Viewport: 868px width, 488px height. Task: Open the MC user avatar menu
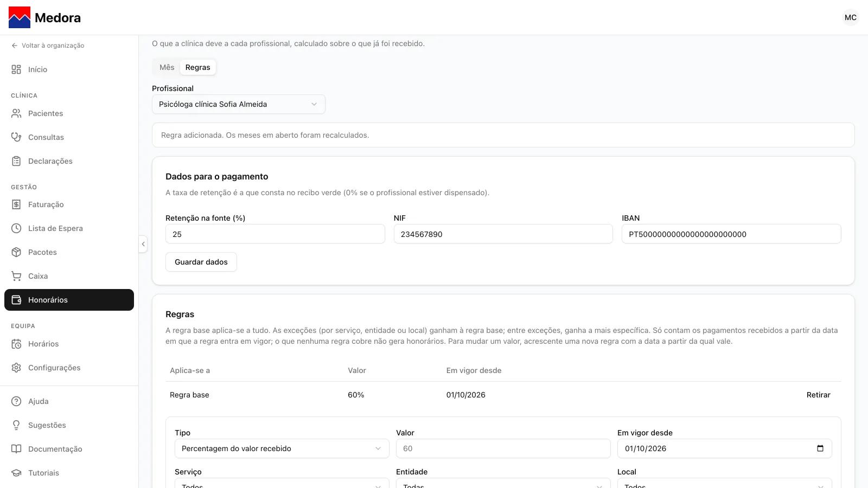tap(851, 17)
